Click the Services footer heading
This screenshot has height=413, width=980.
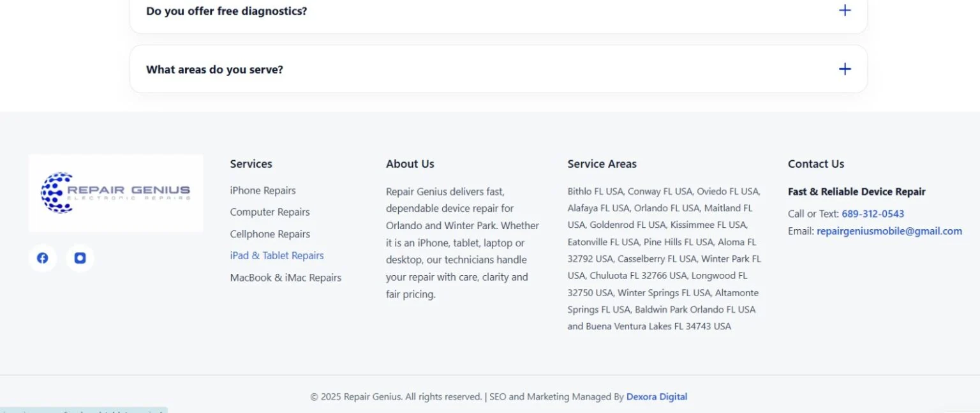(x=251, y=164)
